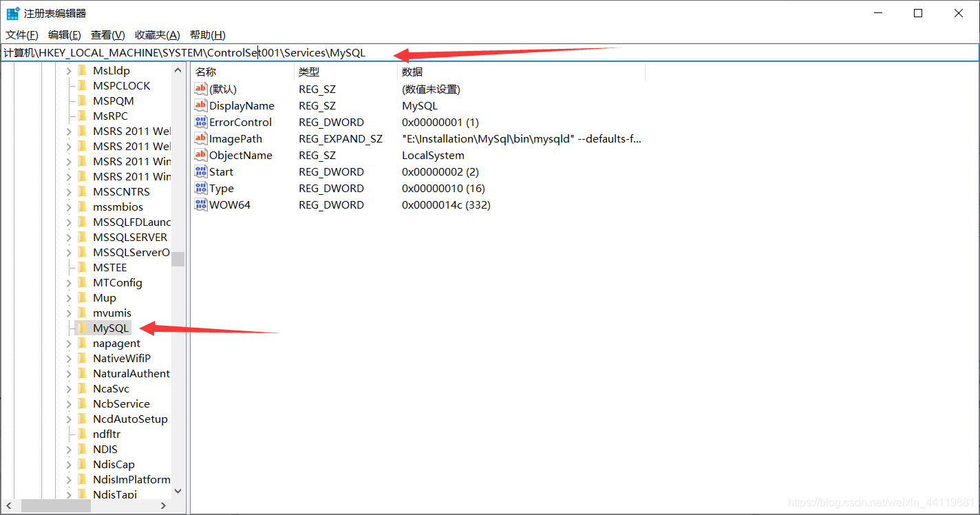Expand the NdisImPlatform tree node

(x=69, y=479)
